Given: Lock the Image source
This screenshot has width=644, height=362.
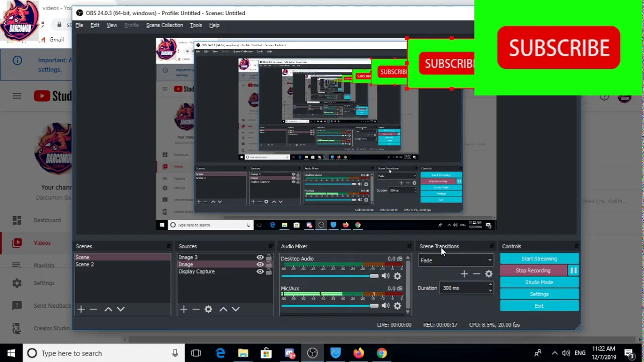Looking at the screenshot, I should 269,264.
